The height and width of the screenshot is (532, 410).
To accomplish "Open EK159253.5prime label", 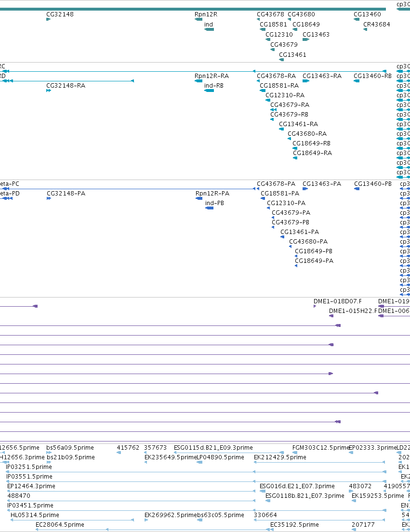I will [x=378, y=496].
